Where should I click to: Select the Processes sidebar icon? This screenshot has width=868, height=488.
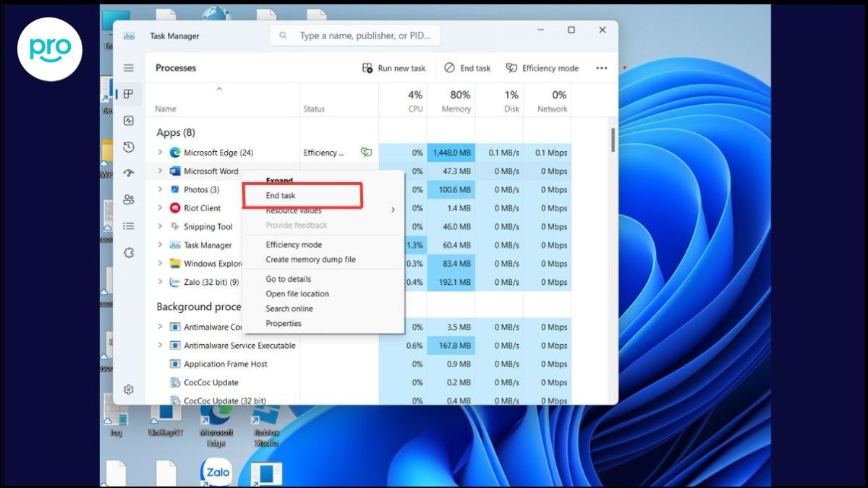pyautogui.click(x=129, y=94)
